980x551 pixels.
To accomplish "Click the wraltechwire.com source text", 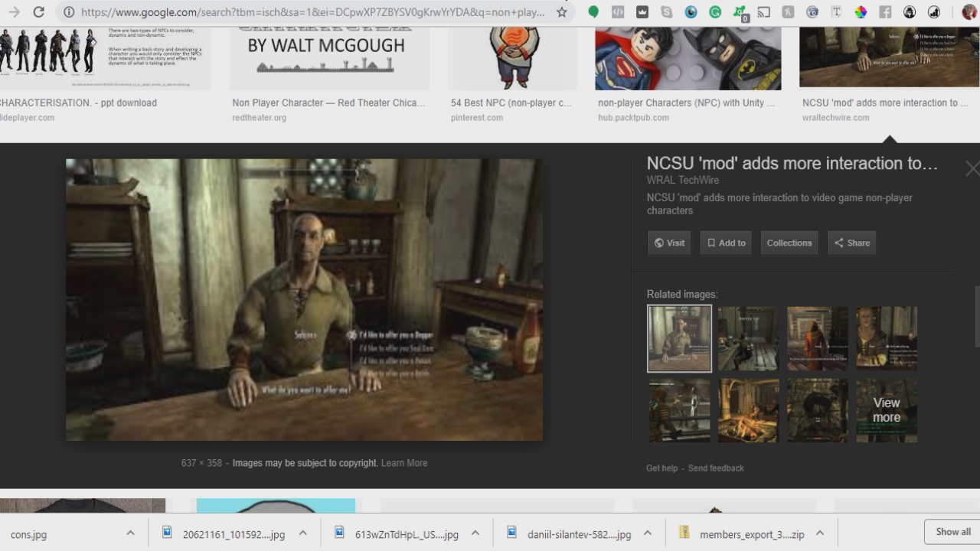I will (836, 118).
